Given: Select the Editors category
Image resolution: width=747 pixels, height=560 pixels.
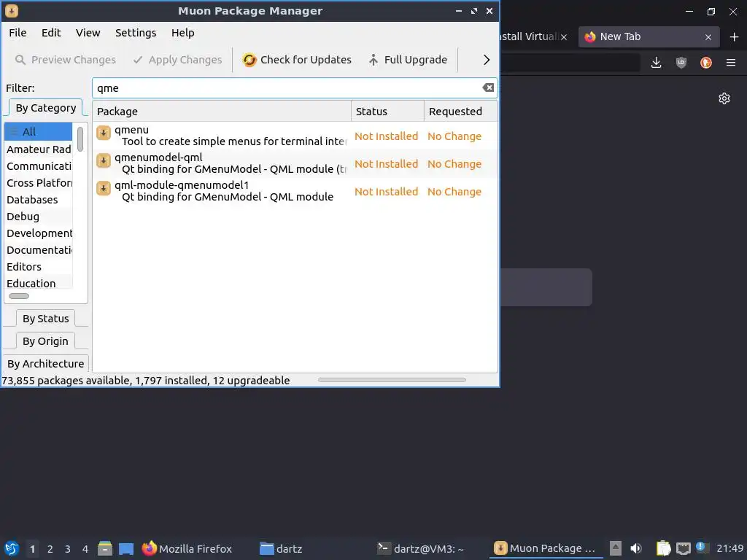Looking at the screenshot, I should coord(39,267).
